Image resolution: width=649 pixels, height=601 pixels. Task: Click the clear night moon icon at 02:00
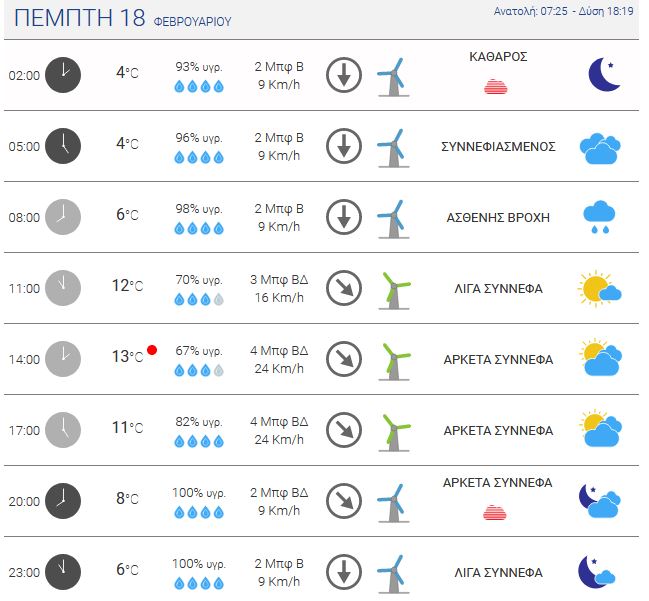(604, 75)
